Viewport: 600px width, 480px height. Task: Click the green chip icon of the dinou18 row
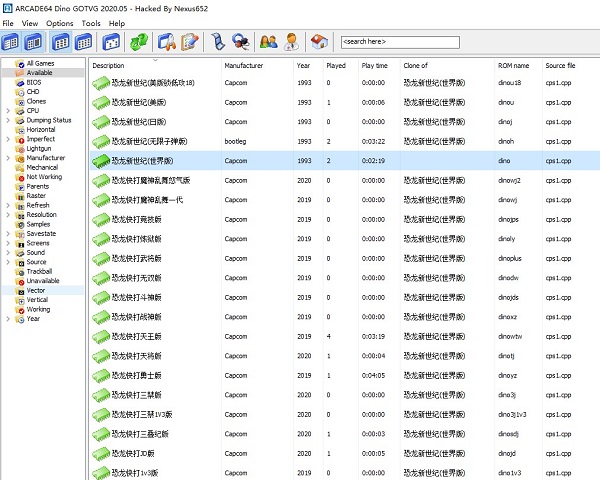(103, 82)
